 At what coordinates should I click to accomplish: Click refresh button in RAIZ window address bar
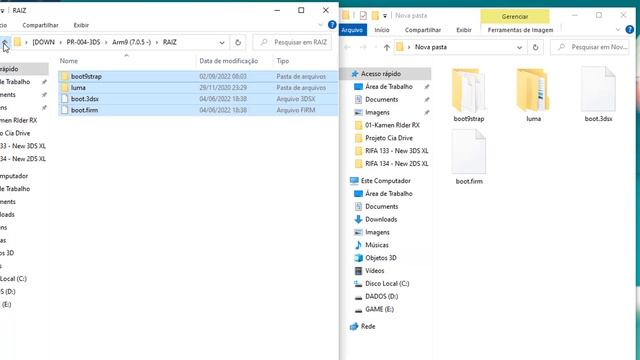(238, 42)
